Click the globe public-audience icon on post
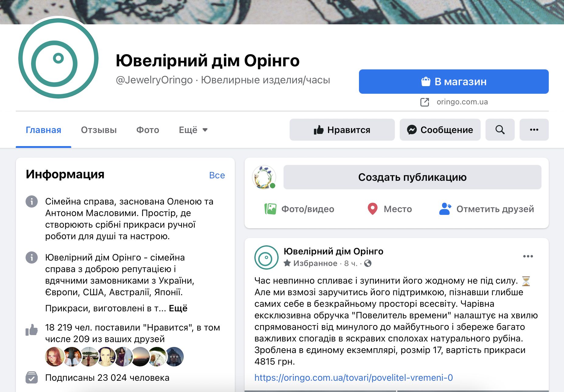The width and height of the screenshot is (564, 392). click(x=367, y=263)
